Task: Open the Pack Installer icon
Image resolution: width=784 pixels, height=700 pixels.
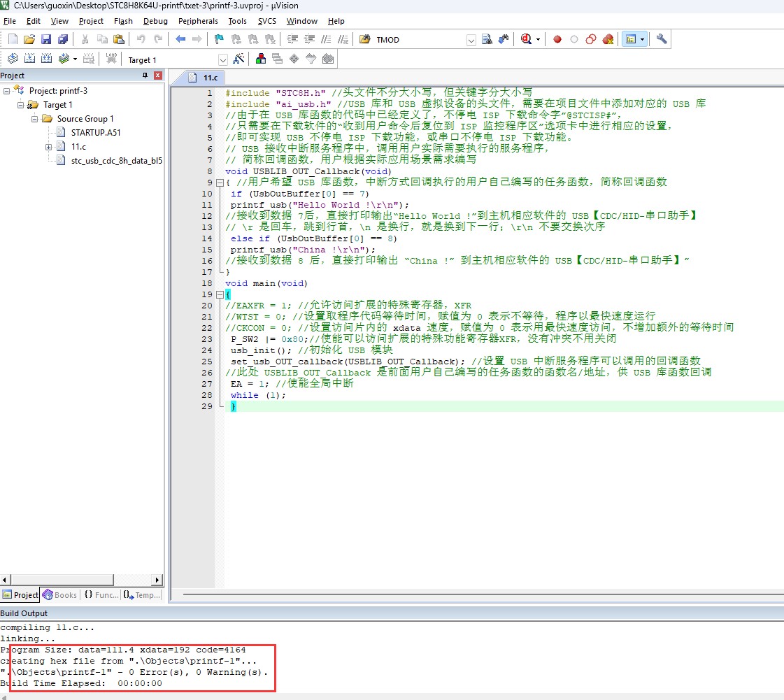Action: pyautogui.click(x=328, y=59)
